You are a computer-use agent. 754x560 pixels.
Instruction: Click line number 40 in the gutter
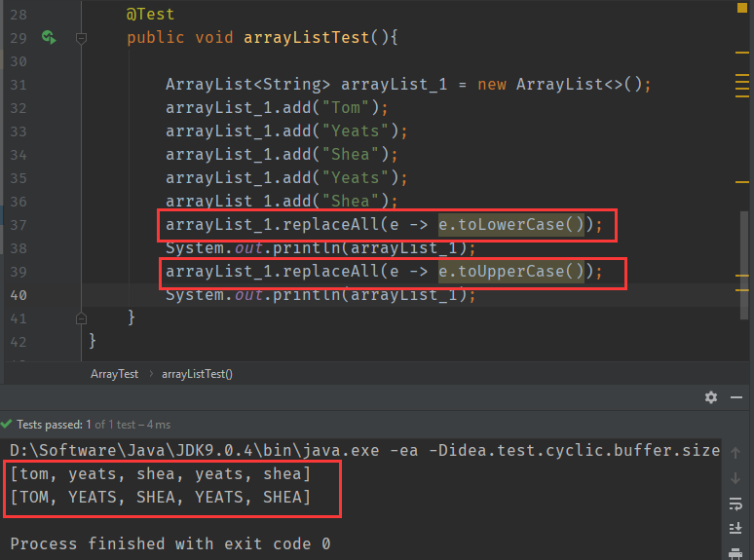[x=19, y=295]
